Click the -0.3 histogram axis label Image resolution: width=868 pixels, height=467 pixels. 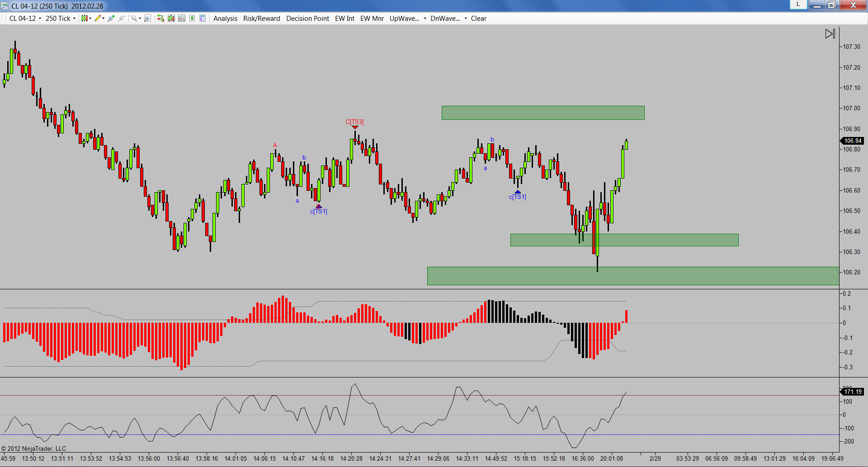coord(847,367)
